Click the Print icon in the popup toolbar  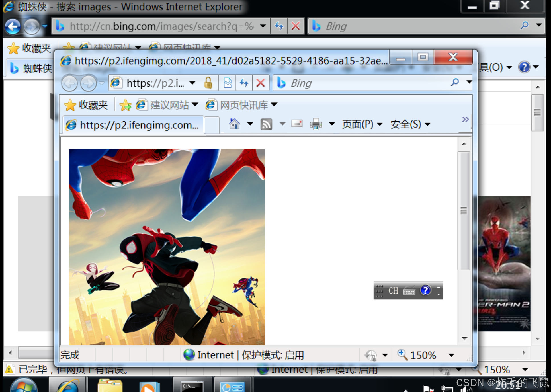tap(316, 124)
